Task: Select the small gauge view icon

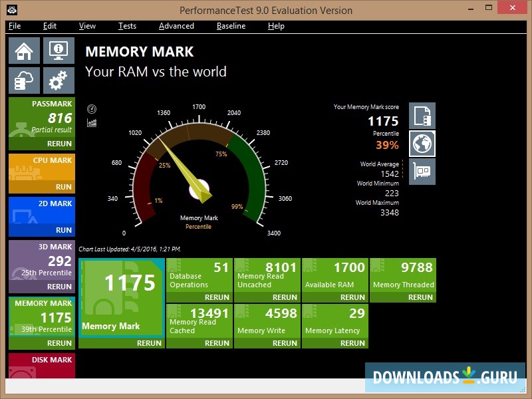Action: (x=92, y=109)
